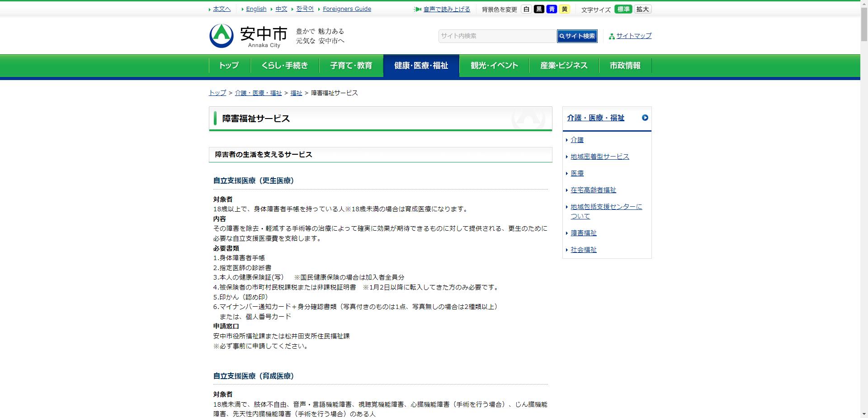This screenshot has height=418, width=868.
Task: Click the text 2.指定医師の診断書
Action: (242, 268)
